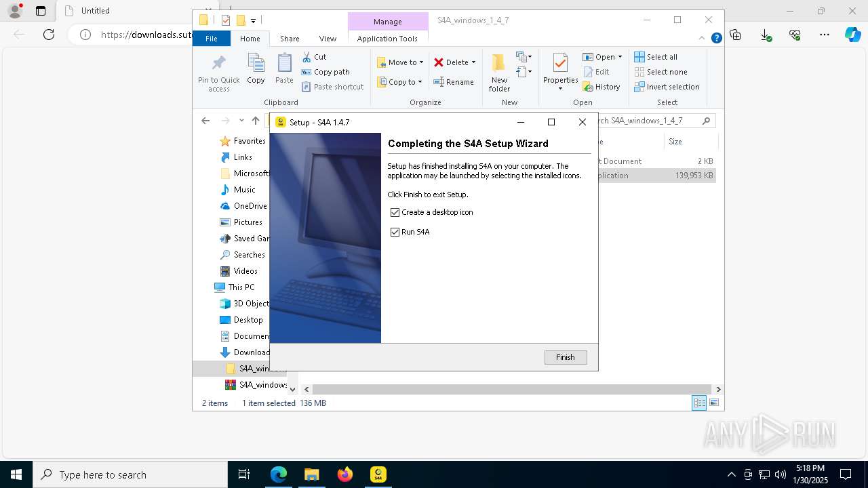Screen dimensions: 868x488
Task: Select the Cut scissors command
Action: (x=314, y=57)
